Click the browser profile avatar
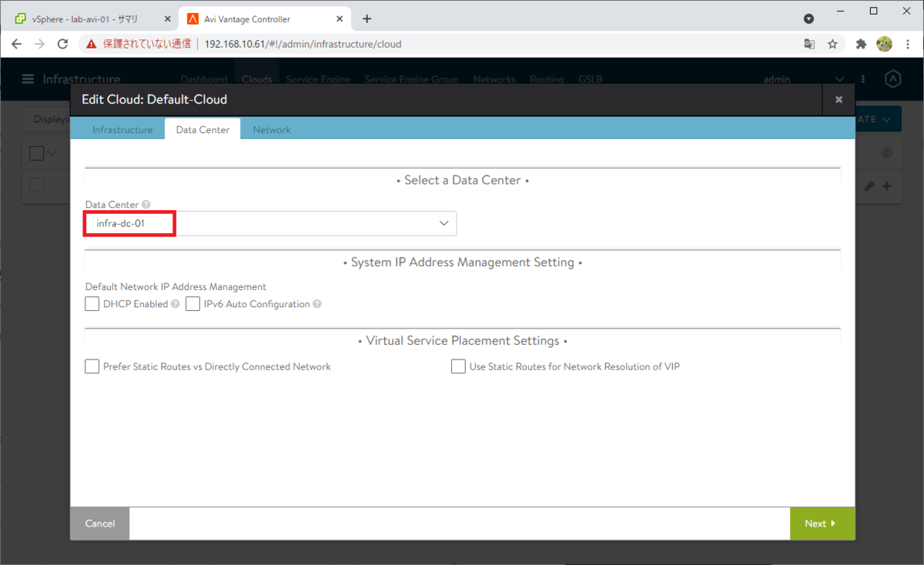924x565 pixels. tap(884, 44)
